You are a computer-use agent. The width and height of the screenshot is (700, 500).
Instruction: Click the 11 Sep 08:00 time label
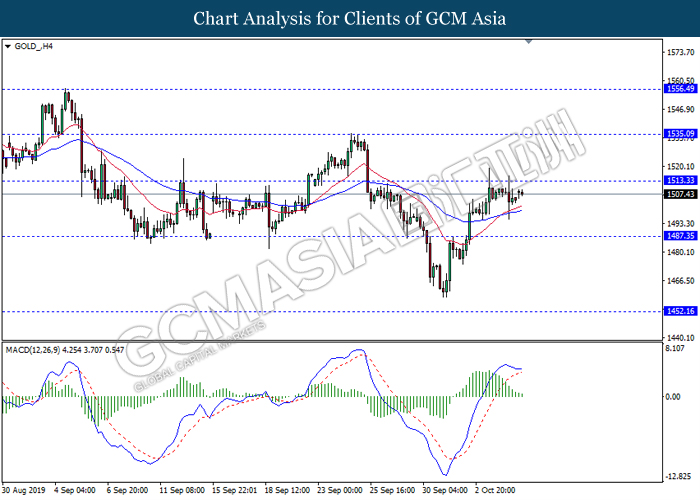182,490
